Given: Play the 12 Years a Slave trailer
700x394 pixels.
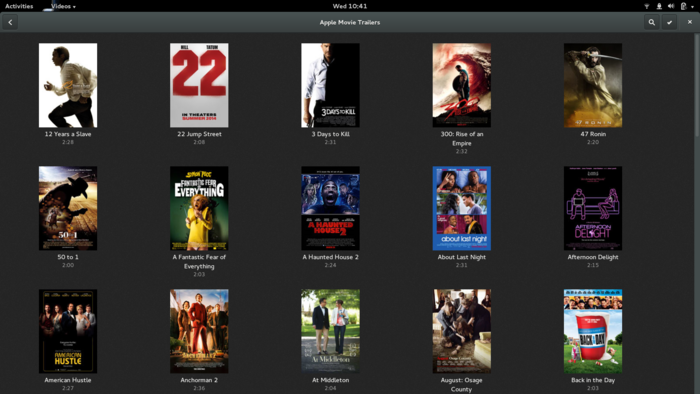Looking at the screenshot, I should point(68,85).
